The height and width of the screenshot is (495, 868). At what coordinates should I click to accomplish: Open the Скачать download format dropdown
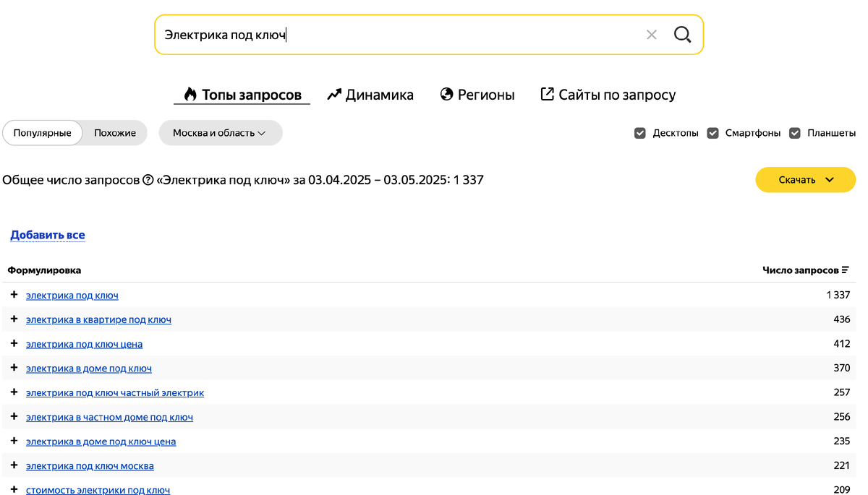tap(805, 179)
